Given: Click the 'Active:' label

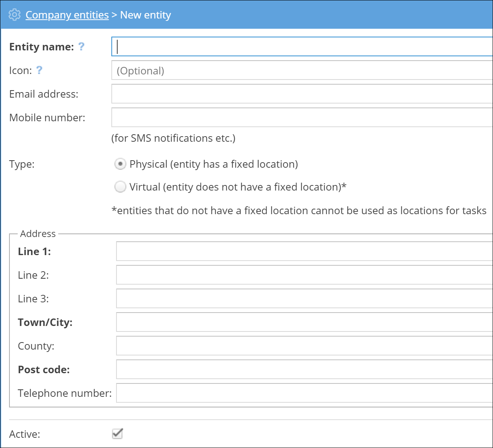Looking at the screenshot, I should point(25,434).
